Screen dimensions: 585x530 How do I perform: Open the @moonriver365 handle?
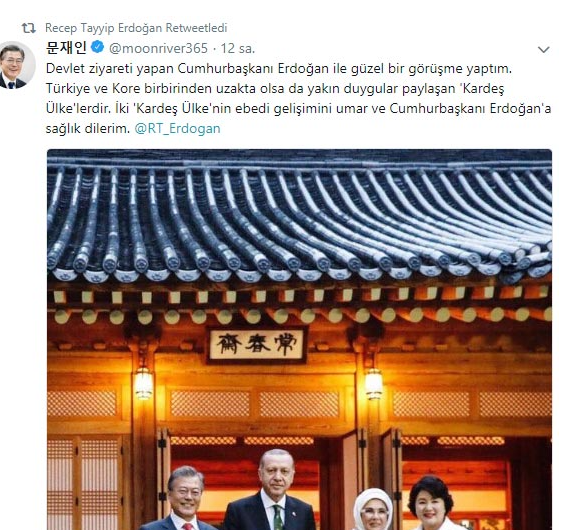[159, 48]
